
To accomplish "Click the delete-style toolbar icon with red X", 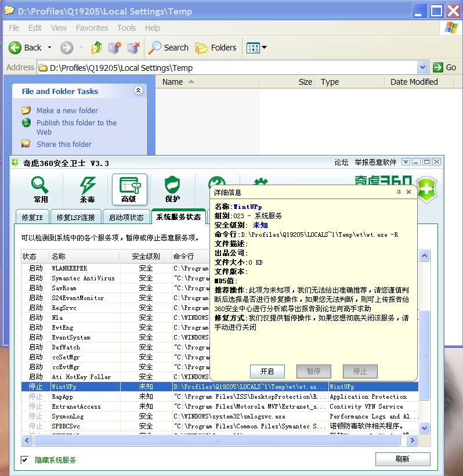I will point(133,48).
